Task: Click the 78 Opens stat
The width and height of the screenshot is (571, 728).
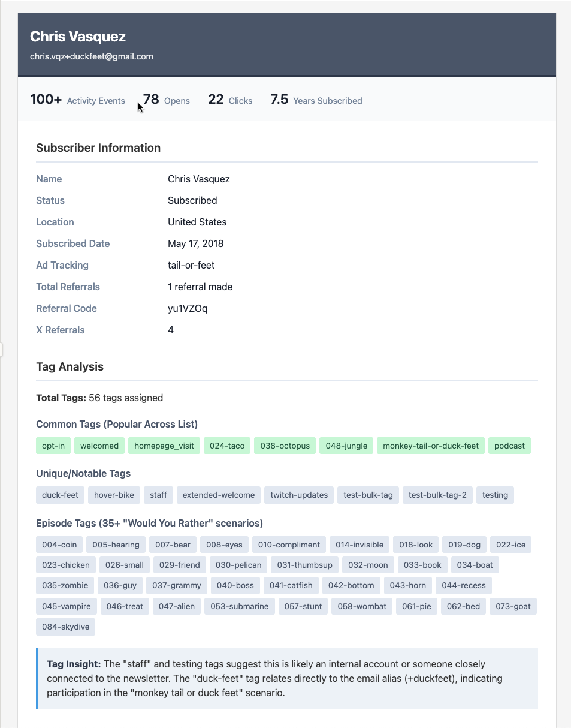Action: click(x=167, y=100)
